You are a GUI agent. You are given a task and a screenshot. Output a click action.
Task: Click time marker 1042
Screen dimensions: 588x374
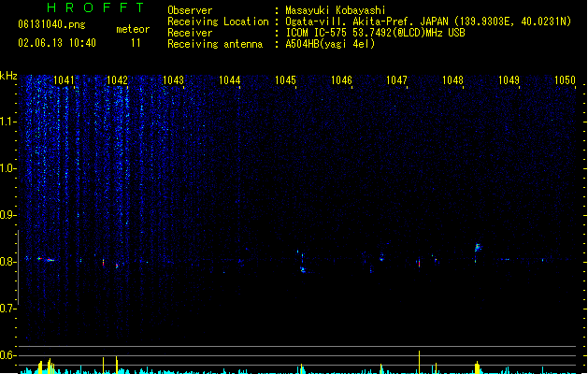point(118,79)
